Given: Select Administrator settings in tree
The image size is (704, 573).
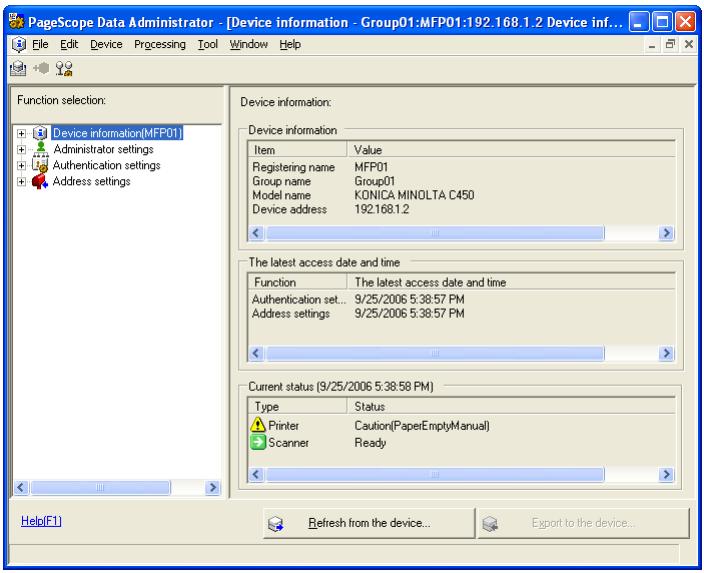Looking at the screenshot, I should [103, 149].
